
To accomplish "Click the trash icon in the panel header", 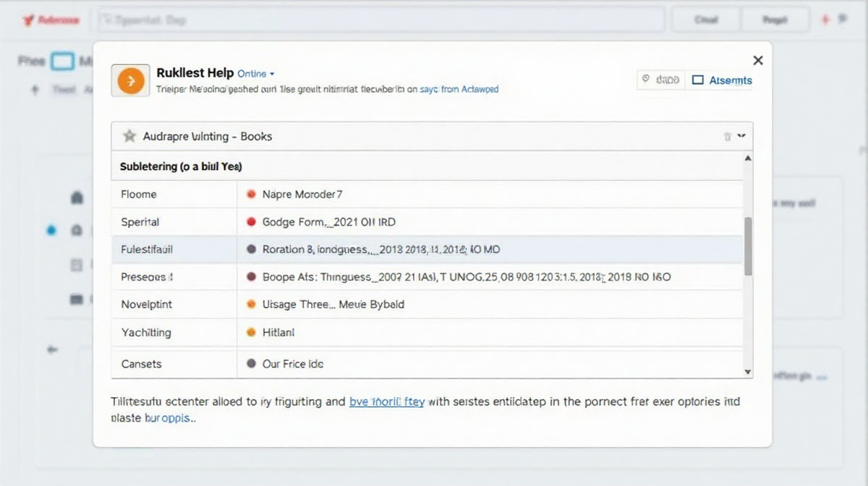I will [728, 136].
